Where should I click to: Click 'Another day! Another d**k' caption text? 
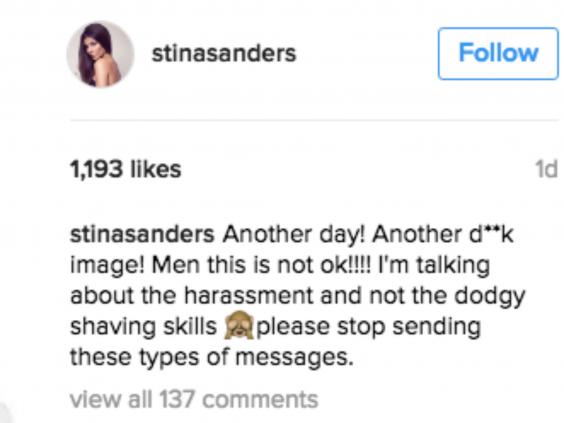coord(368,235)
